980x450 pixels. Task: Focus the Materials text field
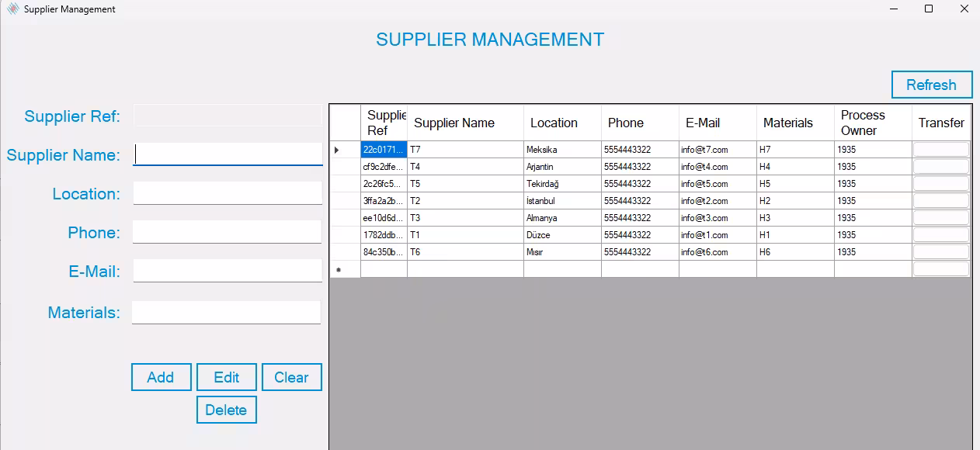coord(227,312)
